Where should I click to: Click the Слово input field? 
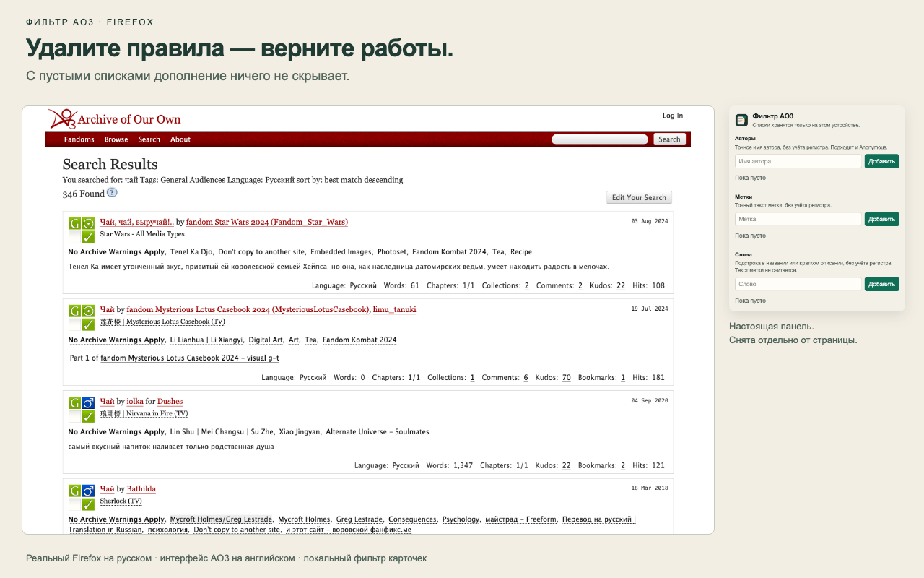798,284
